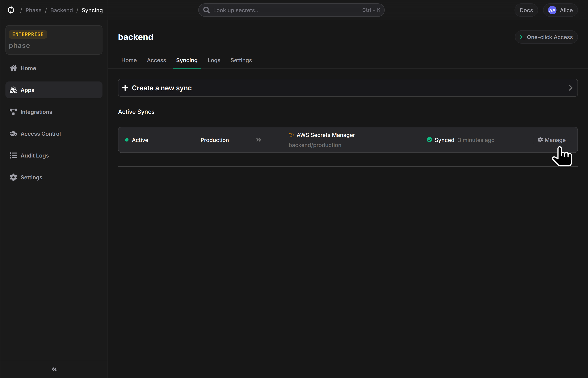Go to Backend breadcrumb link

[62, 10]
